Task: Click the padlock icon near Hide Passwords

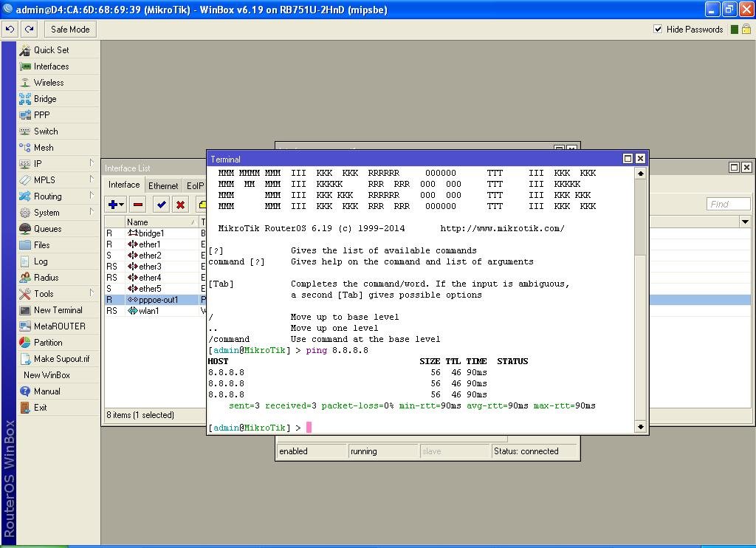Action: (x=746, y=29)
